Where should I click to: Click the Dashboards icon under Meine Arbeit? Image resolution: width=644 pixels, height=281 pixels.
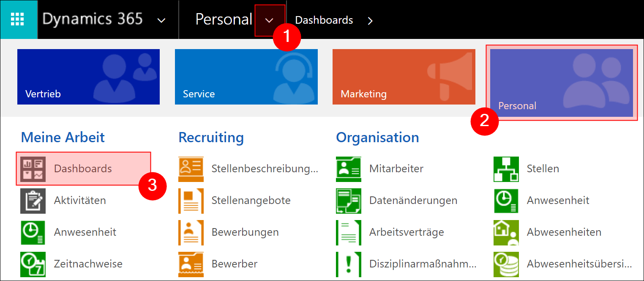(33, 169)
